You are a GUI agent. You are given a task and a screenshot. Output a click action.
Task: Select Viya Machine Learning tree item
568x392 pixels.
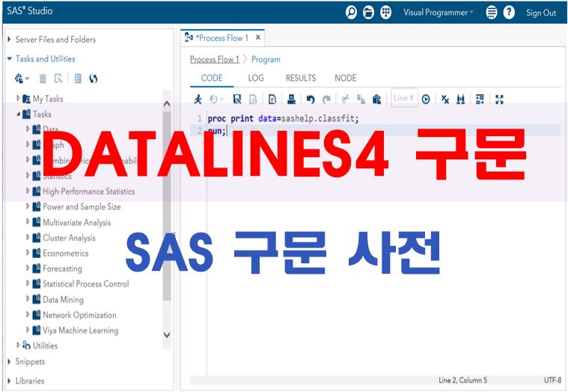[x=80, y=330]
